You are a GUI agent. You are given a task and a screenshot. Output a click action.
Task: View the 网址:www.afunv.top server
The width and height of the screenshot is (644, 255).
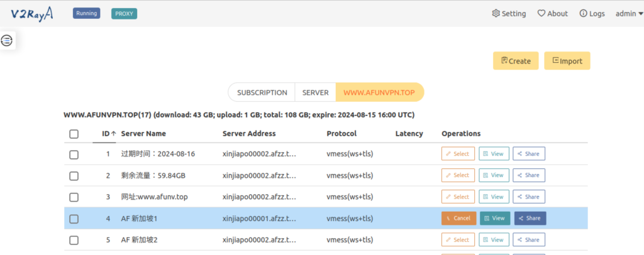[494, 197]
